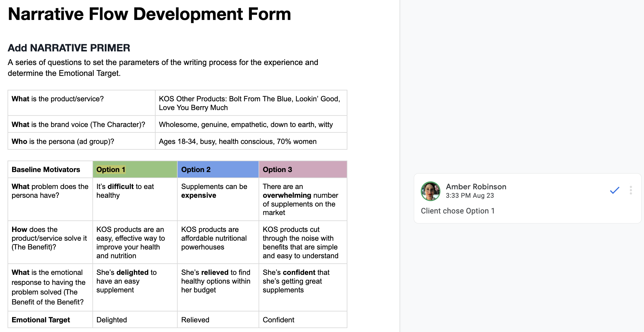Click 'What problem does the persona have?' cell
The height and width of the screenshot is (332, 644).
(x=50, y=199)
